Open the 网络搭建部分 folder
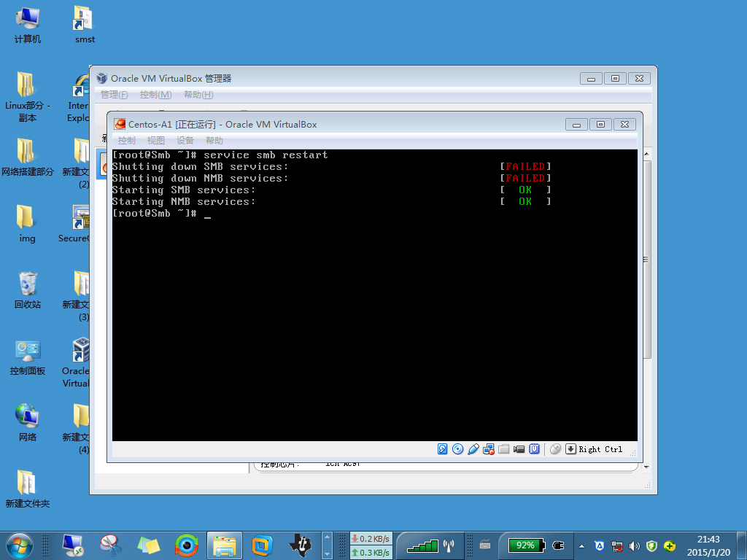The image size is (747, 560). pos(28,157)
